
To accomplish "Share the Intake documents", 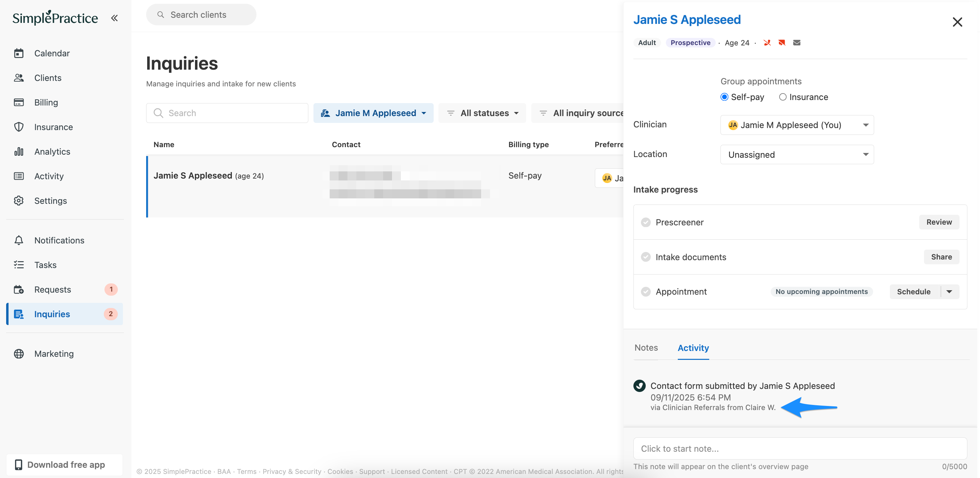I will [941, 257].
